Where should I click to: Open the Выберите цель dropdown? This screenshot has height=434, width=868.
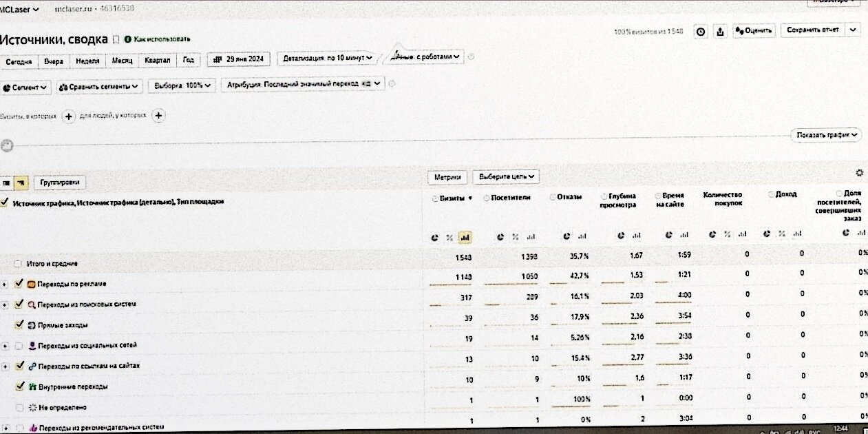(505, 177)
